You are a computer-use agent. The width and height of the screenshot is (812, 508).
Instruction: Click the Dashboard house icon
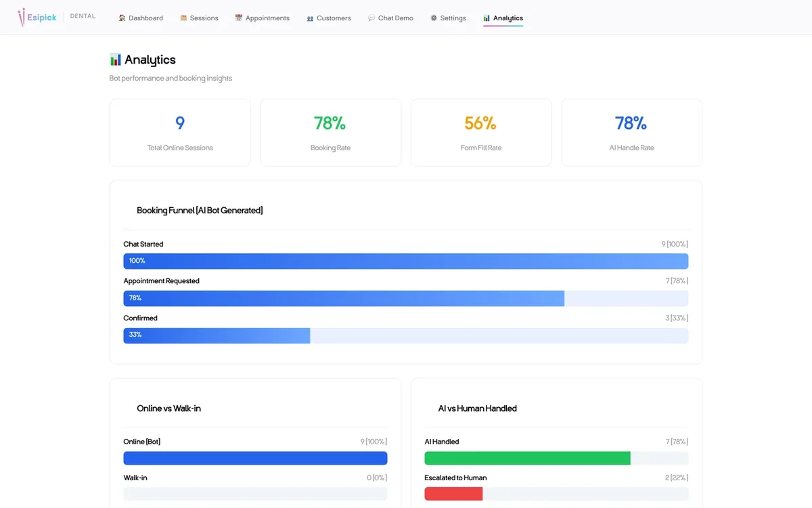point(122,18)
